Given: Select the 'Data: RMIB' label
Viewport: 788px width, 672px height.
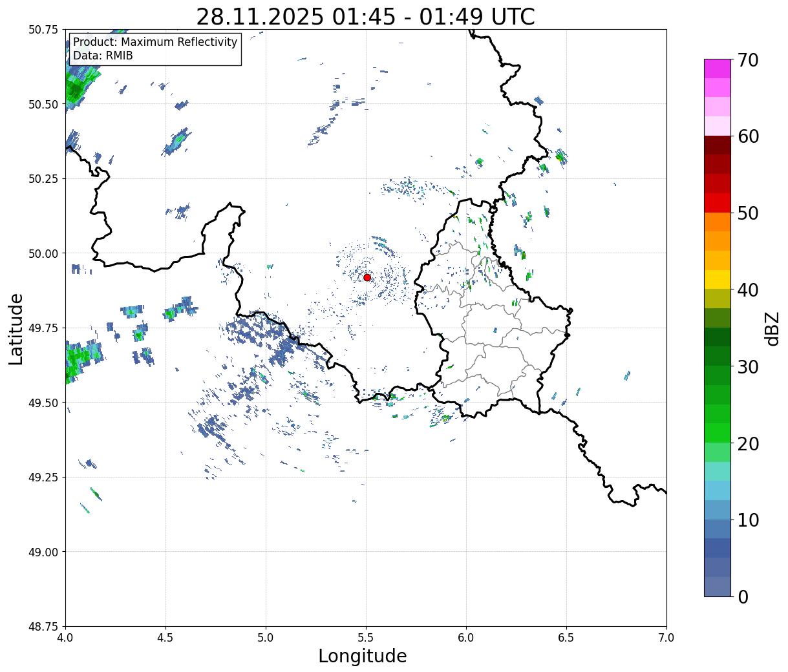Looking at the screenshot, I should pos(103,56).
